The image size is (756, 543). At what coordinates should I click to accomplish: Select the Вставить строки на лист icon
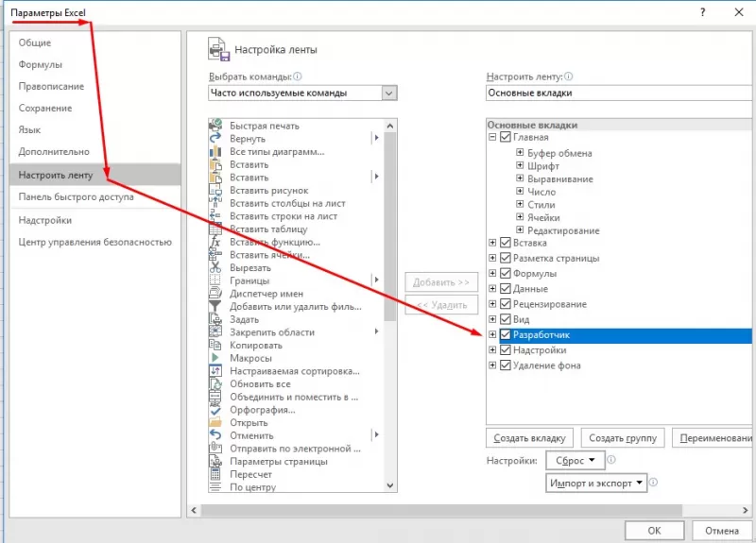coord(215,216)
